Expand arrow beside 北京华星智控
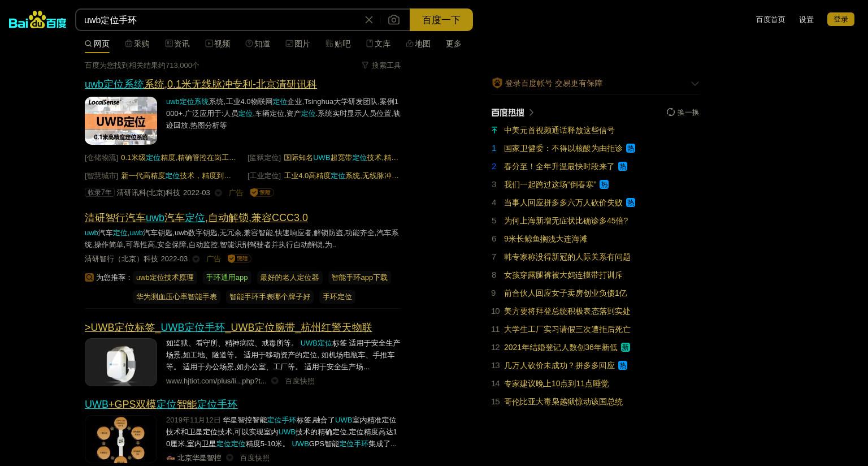Screen dimensions: 868x466 pos(229,458)
